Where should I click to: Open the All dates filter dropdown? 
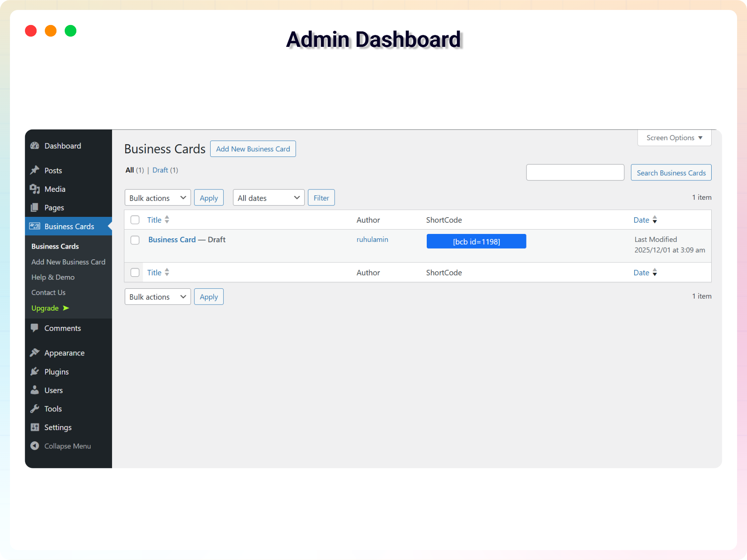[268, 198]
